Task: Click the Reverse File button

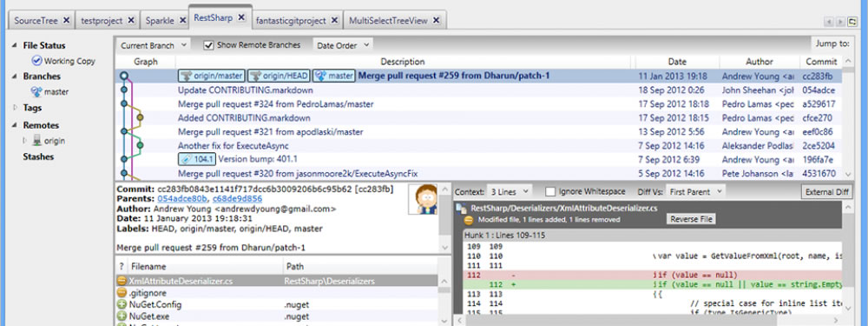Action: coord(691,219)
